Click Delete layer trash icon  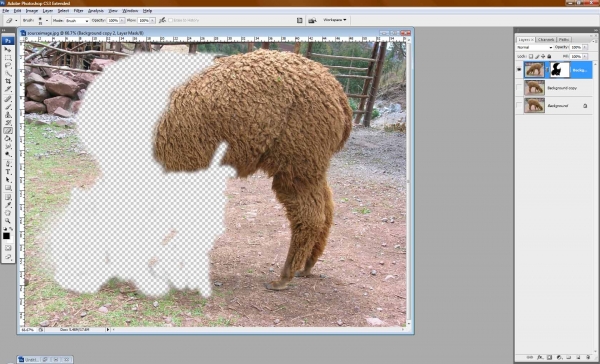pos(588,357)
